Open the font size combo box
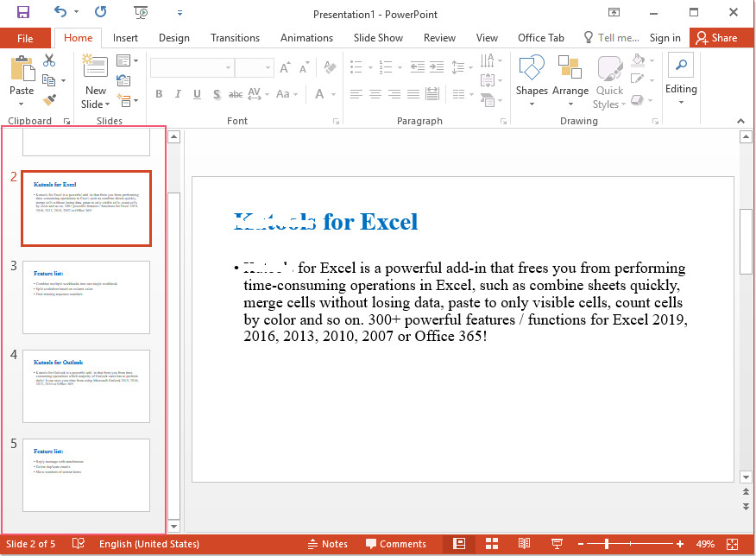Screen dimensions: 756x556 [255, 68]
